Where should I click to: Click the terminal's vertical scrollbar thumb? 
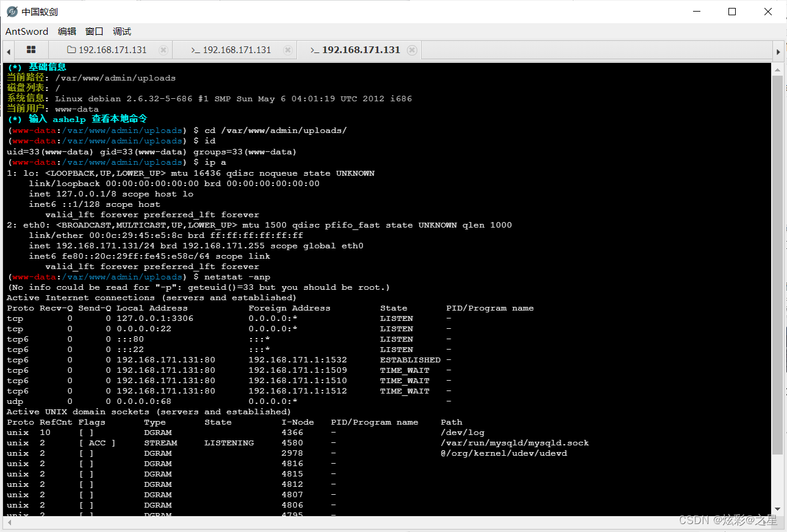(x=778, y=265)
